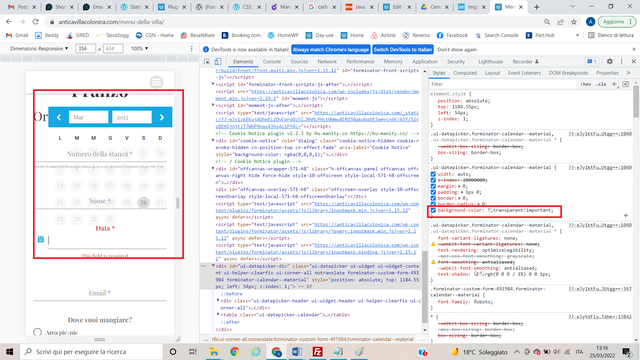The height and width of the screenshot is (360, 640).
Task: Open the Computed styles tab
Action: [x=465, y=73]
